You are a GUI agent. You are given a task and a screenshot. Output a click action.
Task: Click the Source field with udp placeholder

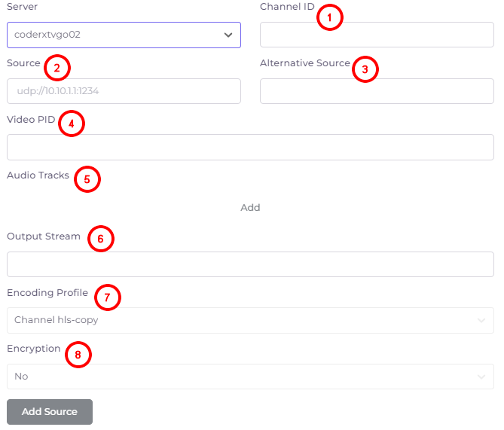(x=124, y=91)
